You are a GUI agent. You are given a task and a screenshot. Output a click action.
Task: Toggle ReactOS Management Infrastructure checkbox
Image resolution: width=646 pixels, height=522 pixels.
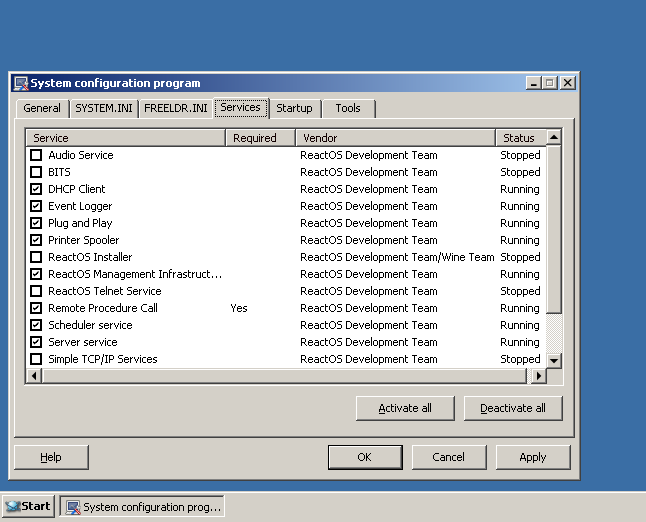coord(36,274)
